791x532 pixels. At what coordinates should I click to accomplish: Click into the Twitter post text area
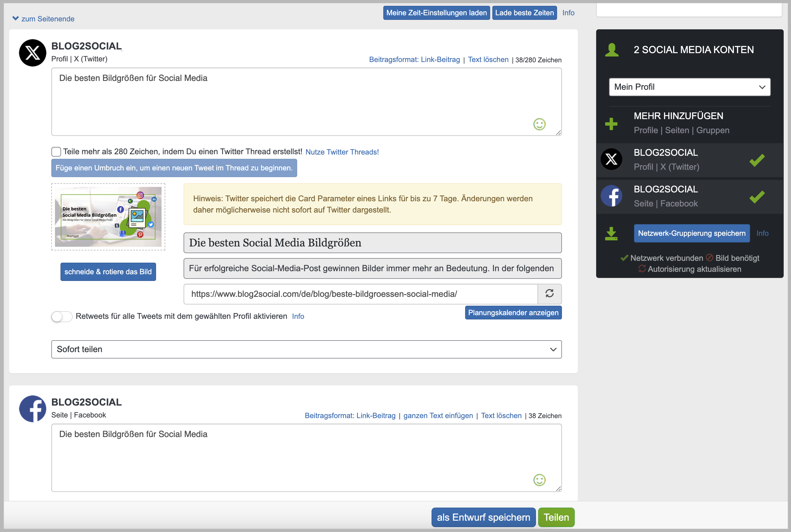[306, 101]
